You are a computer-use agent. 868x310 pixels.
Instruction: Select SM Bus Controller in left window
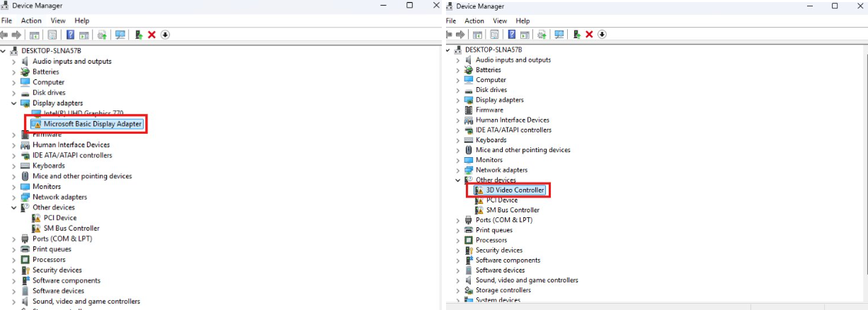point(72,228)
